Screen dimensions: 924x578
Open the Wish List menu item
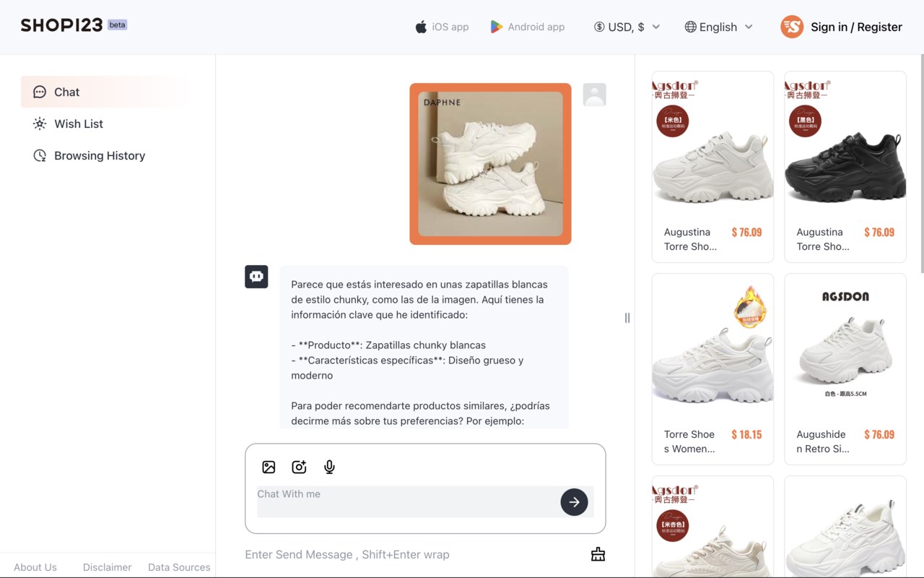(x=78, y=124)
